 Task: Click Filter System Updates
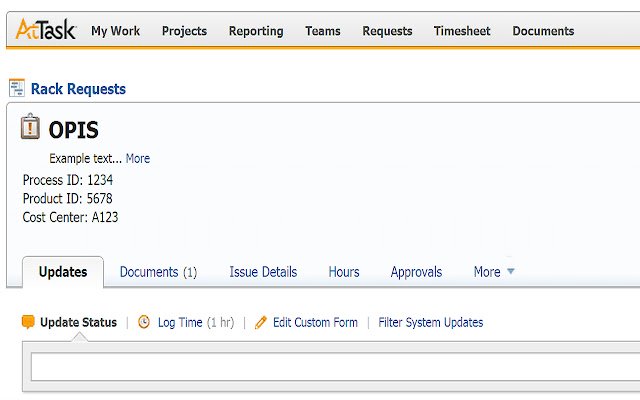coord(431,322)
